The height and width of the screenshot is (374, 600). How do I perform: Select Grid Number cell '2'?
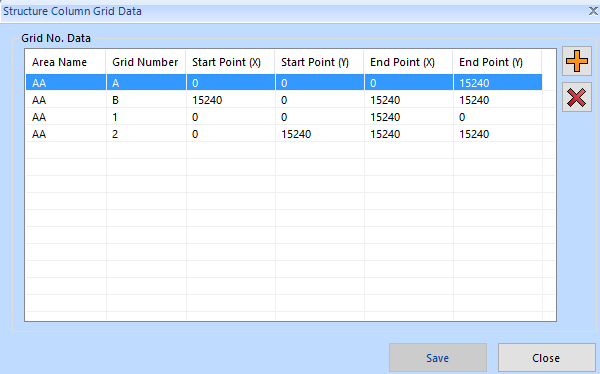pyautogui.click(x=146, y=134)
